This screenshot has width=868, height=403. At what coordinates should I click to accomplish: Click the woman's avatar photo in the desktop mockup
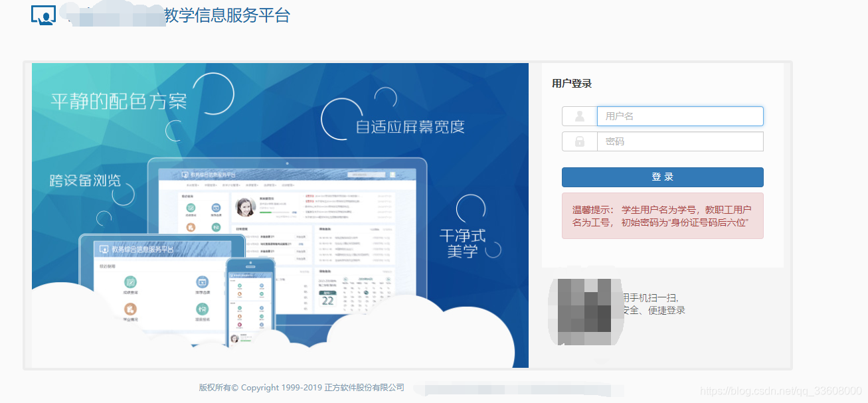pyautogui.click(x=246, y=206)
